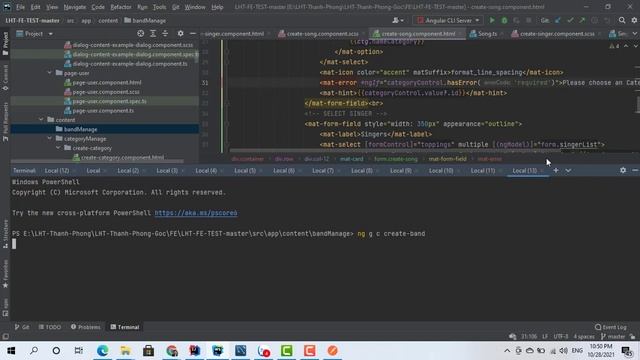
Task: Collapse the page-user folder
Action: point(50,73)
